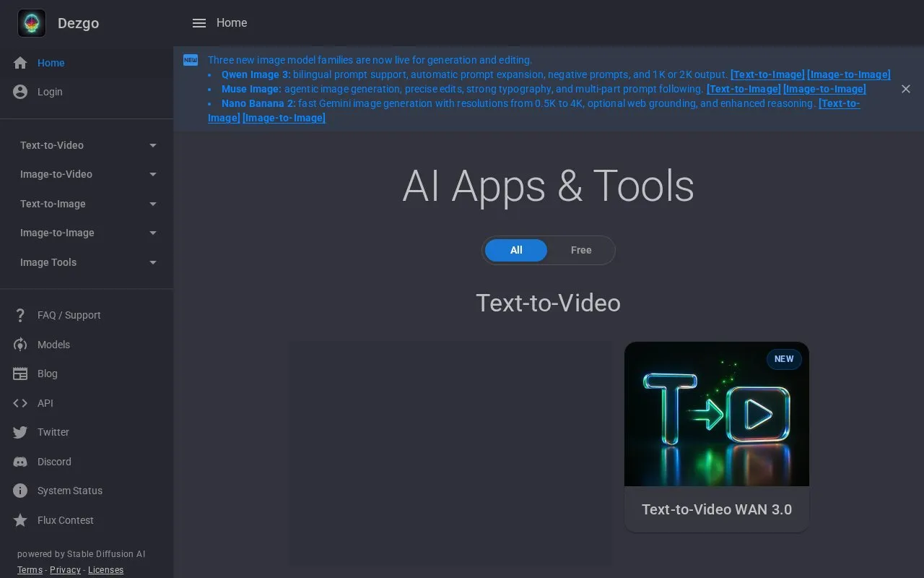Screen dimensions: 924x578
Task: Open the Blog sidebar label
Action: (x=48, y=374)
